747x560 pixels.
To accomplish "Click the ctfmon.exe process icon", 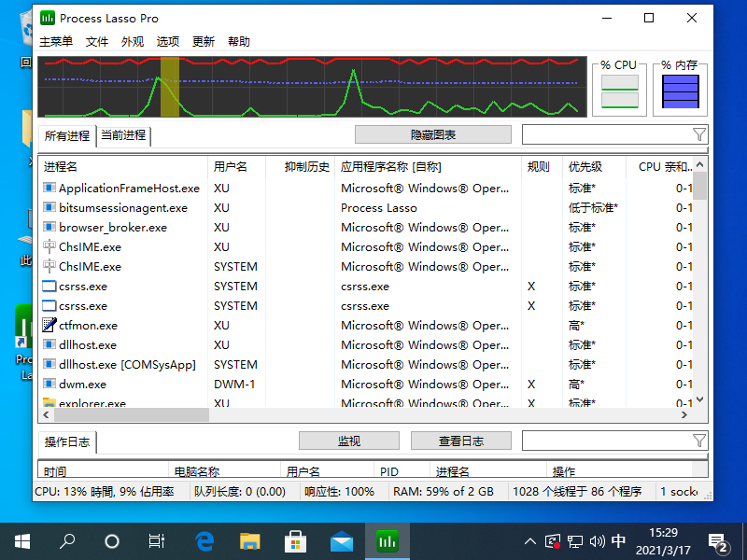I will [x=49, y=326].
